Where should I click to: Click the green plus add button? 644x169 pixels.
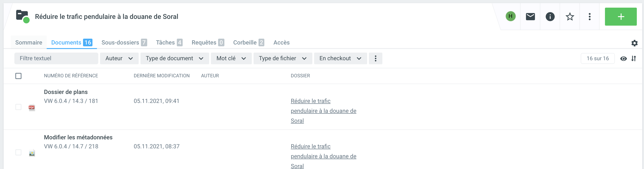[620, 17]
